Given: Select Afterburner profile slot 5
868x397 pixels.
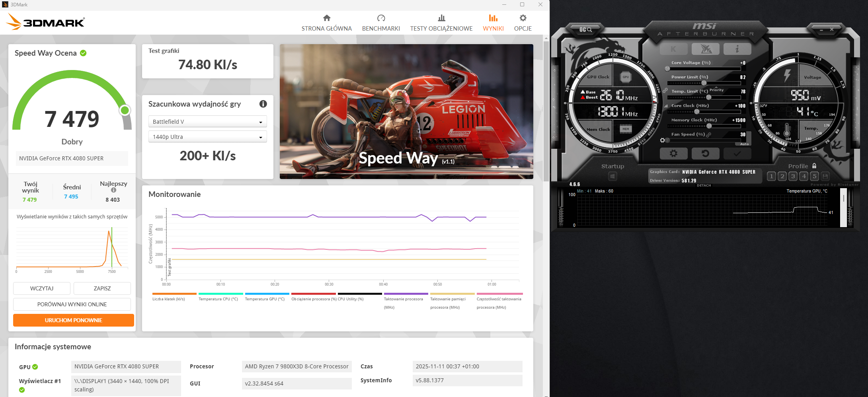Looking at the screenshot, I should tap(815, 176).
